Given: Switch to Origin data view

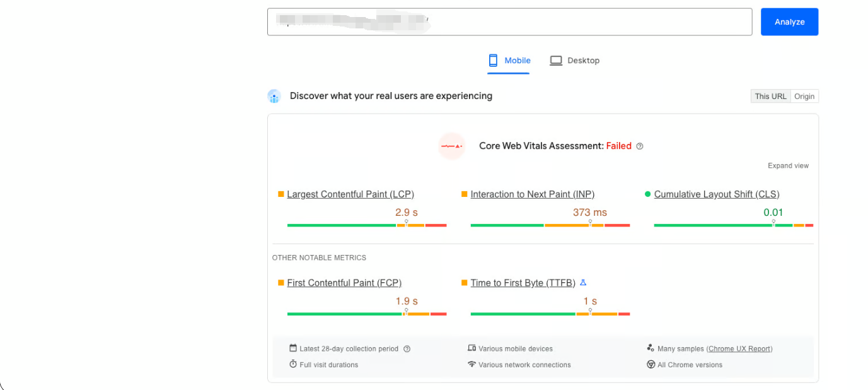Looking at the screenshot, I should click(804, 97).
